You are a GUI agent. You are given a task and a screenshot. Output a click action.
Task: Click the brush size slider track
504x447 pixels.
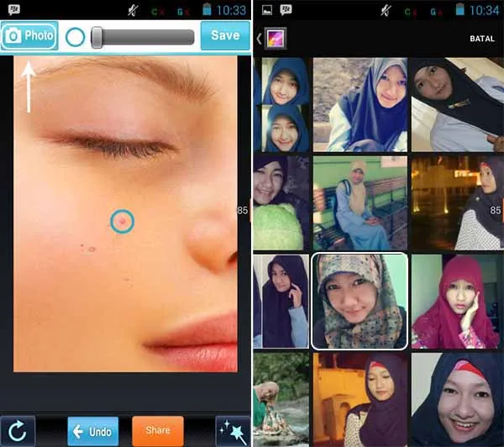tap(143, 37)
